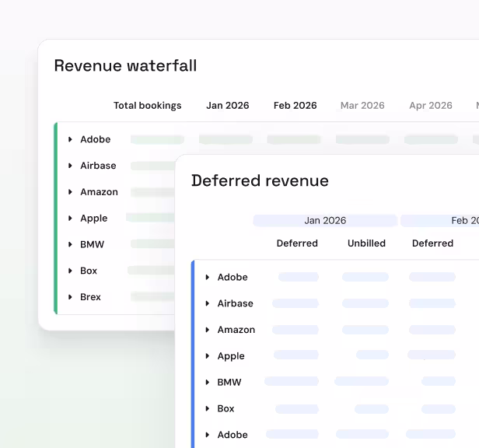Select Feb 2026 column in Revenue waterfall
The width and height of the screenshot is (479, 448).
[295, 106]
